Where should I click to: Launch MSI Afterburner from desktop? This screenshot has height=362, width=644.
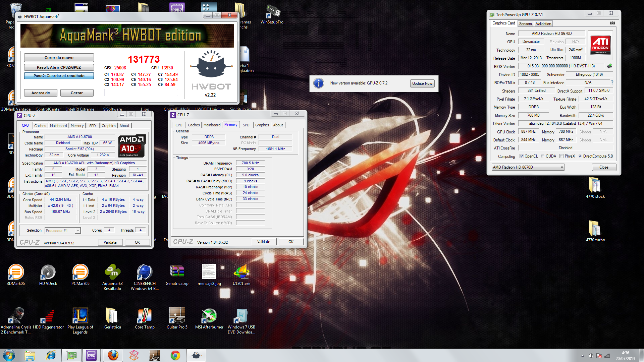[x=209, y=318]
